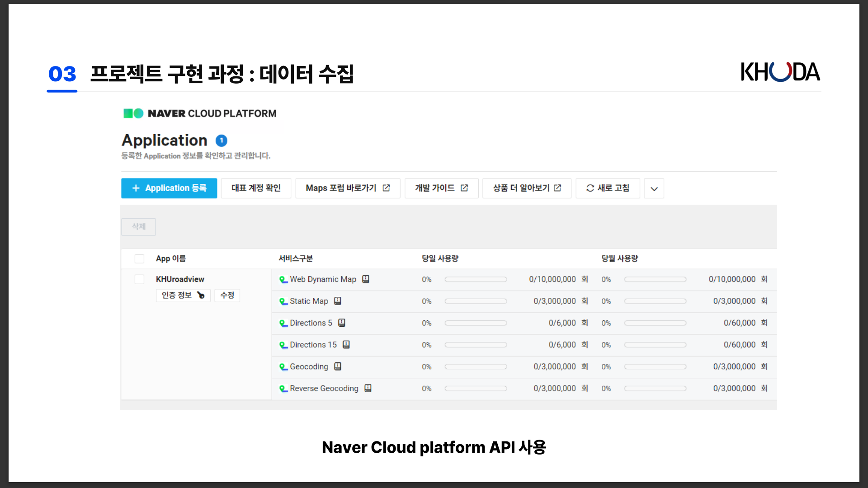Check the KHUroadview application checkbox
The image size is (868, 488).
coord(139,279)
